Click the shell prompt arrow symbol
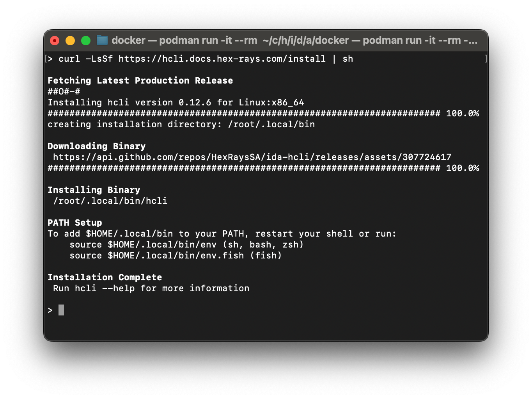Viewport: 532px width, 399px height. tap(50, 310)
